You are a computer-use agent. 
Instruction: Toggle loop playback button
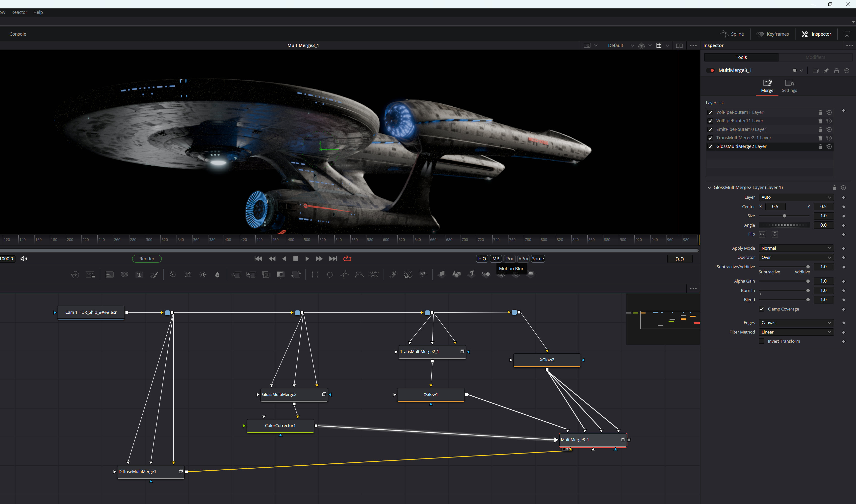[x=347, y=259]
